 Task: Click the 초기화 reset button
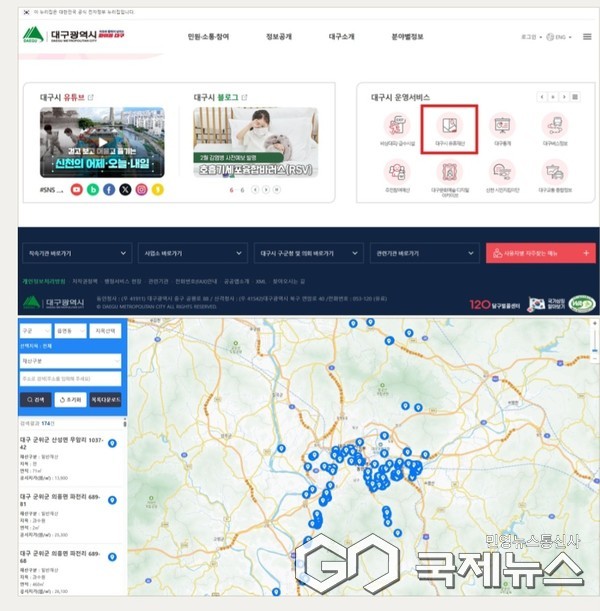[x=69, y=399]
